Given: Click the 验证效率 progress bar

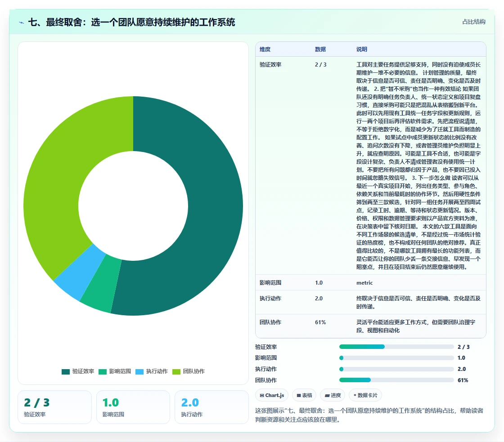Looking at the screenshot, I should tap(396, 347).
